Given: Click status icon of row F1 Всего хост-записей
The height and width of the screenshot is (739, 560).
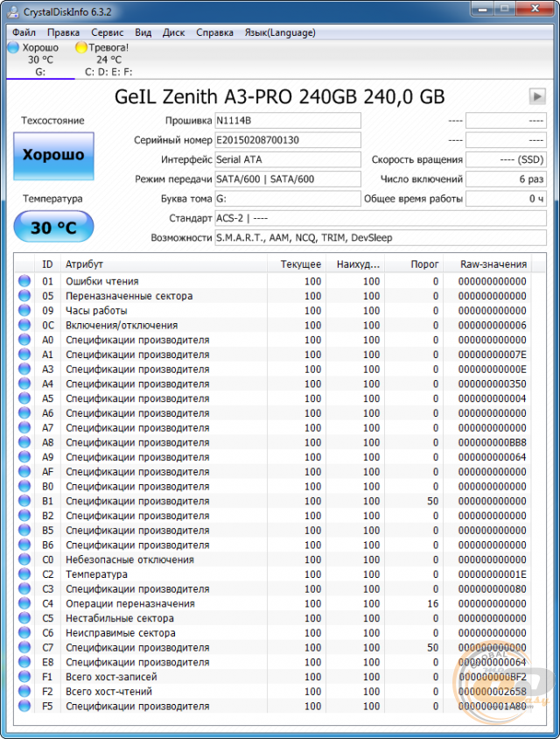Looking at the screenshot, I should [x=24, y=677].
